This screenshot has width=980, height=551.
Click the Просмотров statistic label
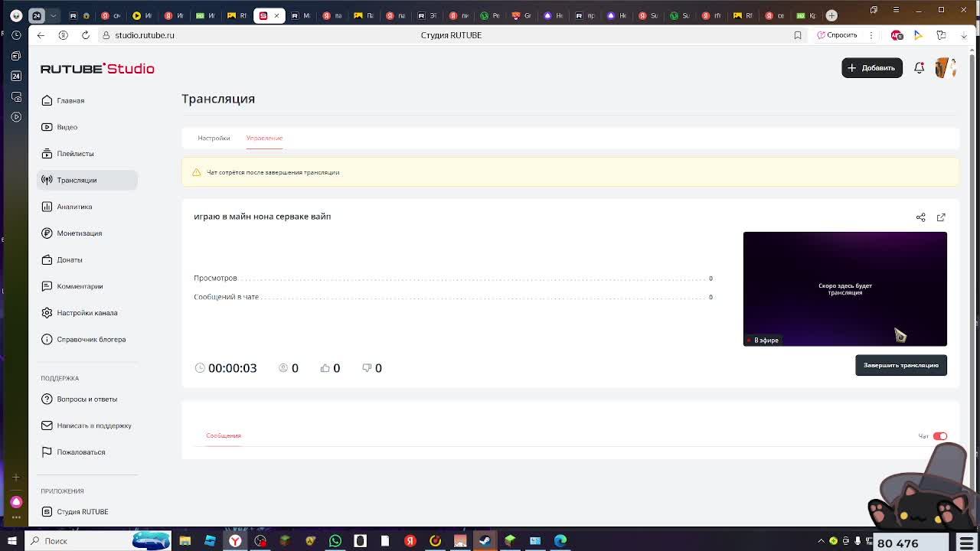(x=215, y=278)
